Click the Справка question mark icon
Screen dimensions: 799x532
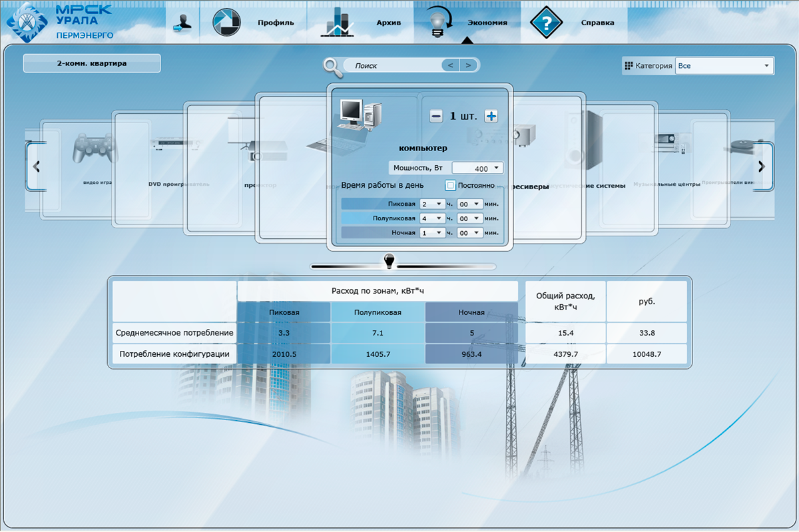coord(546,23)
